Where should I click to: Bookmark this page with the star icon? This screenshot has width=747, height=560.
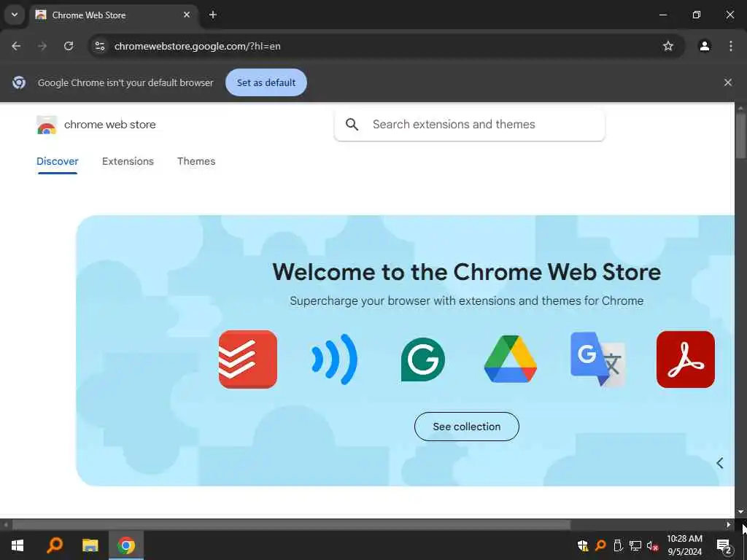pos(668,46)
